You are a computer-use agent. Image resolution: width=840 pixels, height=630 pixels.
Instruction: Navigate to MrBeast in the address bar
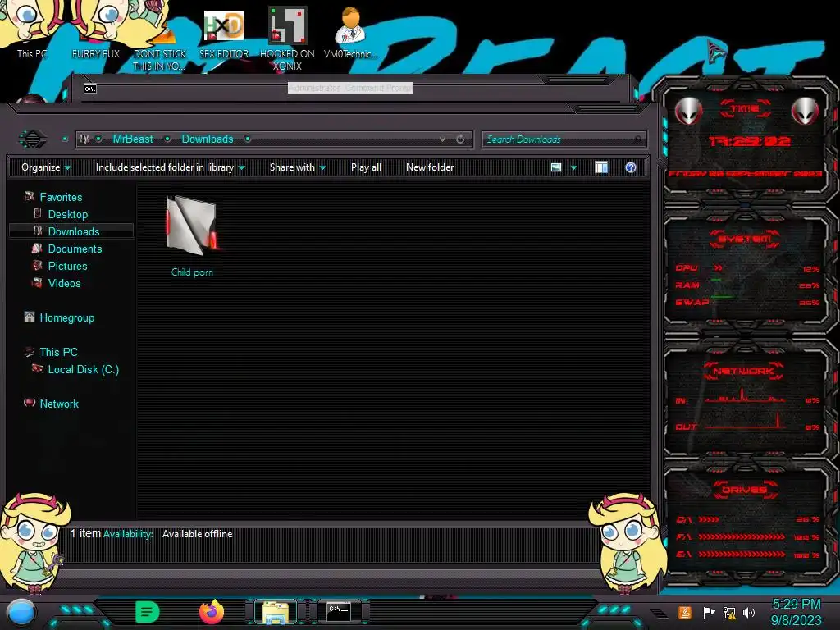(133, 139)
